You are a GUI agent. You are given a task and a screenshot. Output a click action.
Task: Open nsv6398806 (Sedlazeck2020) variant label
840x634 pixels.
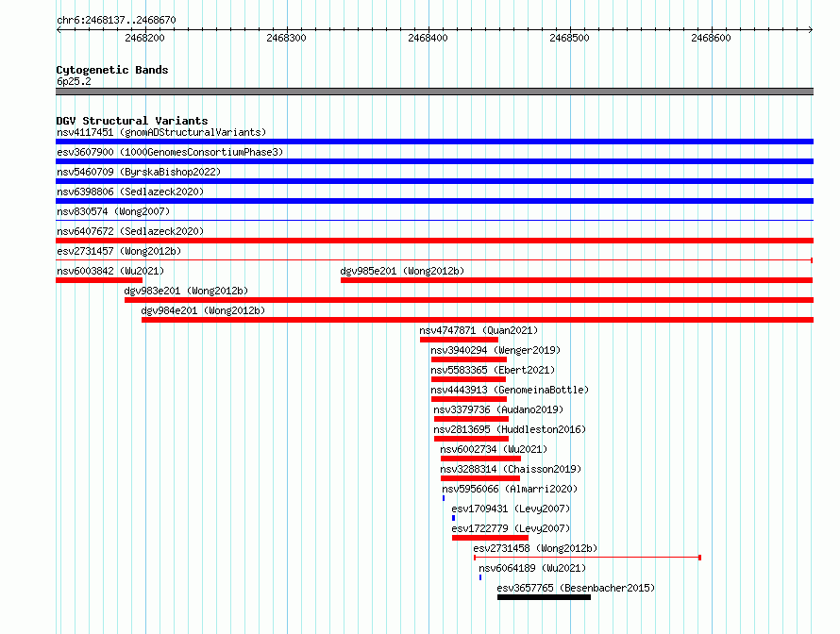click(130, 192)
